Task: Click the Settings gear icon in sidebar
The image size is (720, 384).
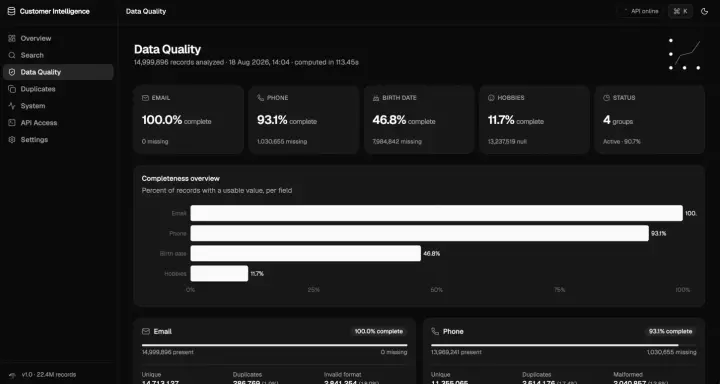Action: pos(12,140)
